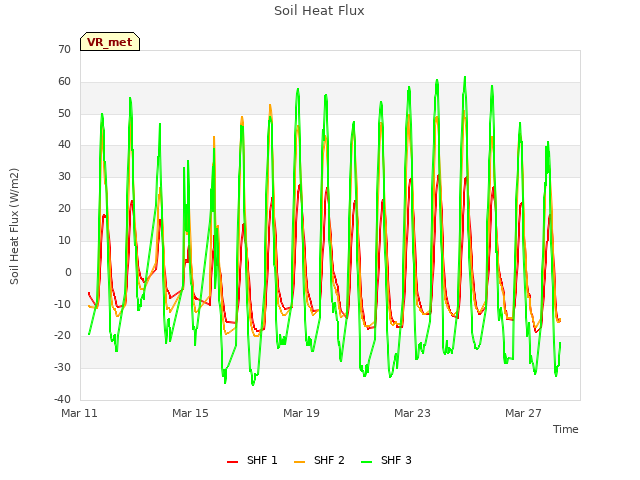Click the Mar 11 x-axis tick label
Image resolution: width=640 pixels, height=480 pixels.
[x=79, y=413]
